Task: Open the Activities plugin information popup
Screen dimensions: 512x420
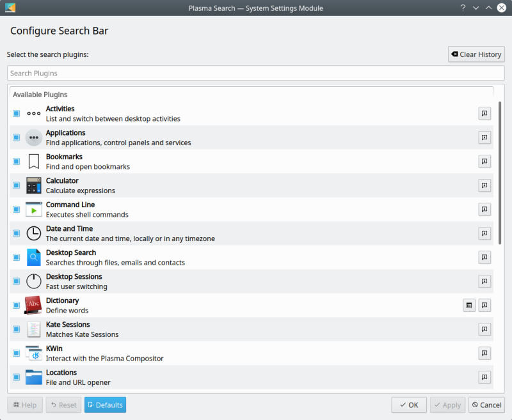Action: tap(484, 113)
